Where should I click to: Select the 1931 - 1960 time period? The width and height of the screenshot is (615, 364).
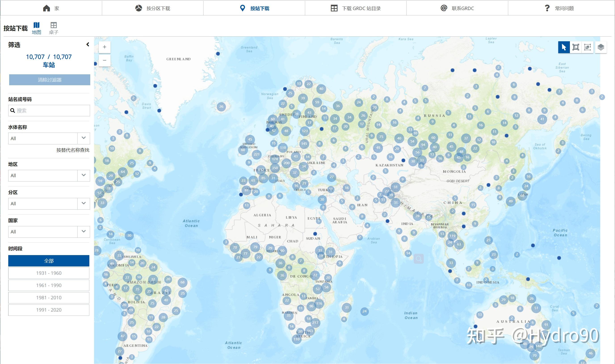click(49, 273)
